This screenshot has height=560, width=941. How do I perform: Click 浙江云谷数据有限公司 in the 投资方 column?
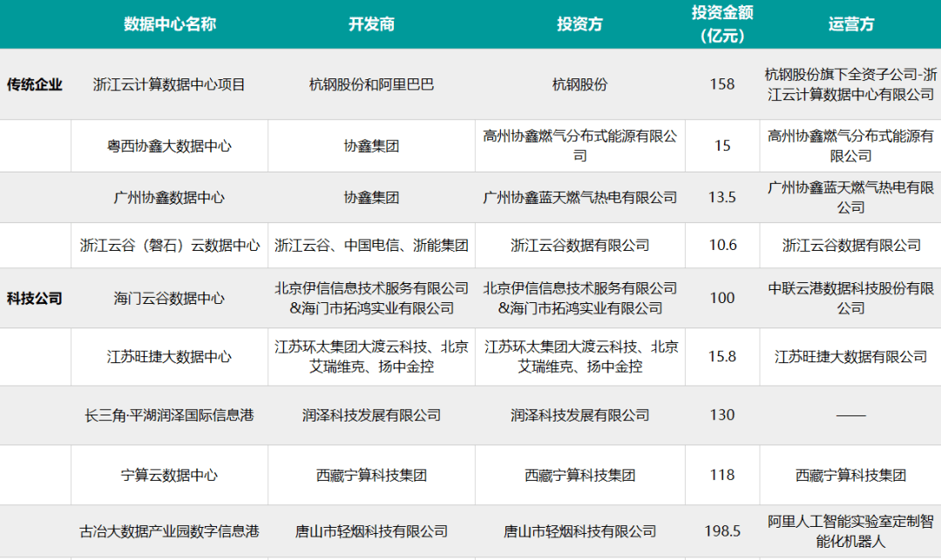point(579,246)
